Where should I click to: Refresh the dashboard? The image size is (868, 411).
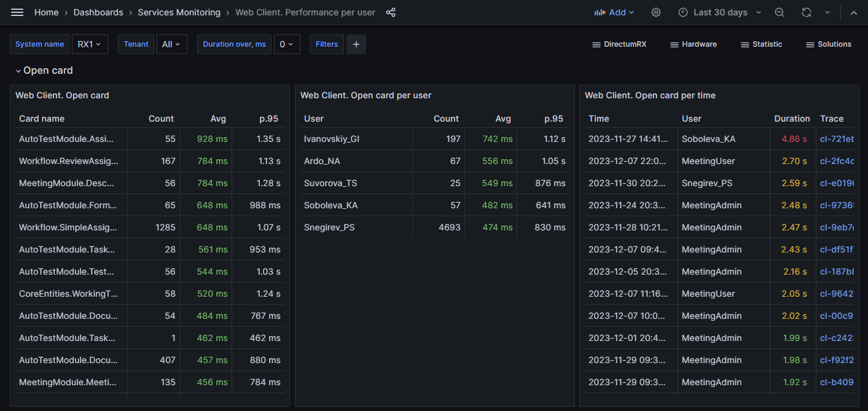click(807, 12)
